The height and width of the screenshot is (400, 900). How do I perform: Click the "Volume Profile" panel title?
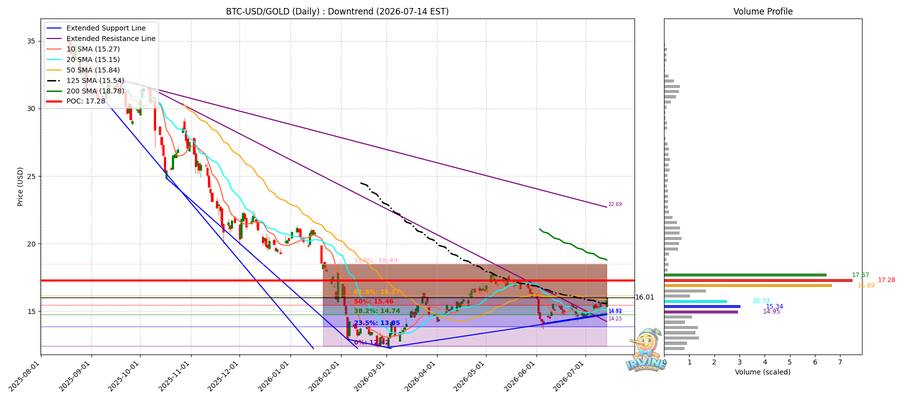(x=763, y=11)
